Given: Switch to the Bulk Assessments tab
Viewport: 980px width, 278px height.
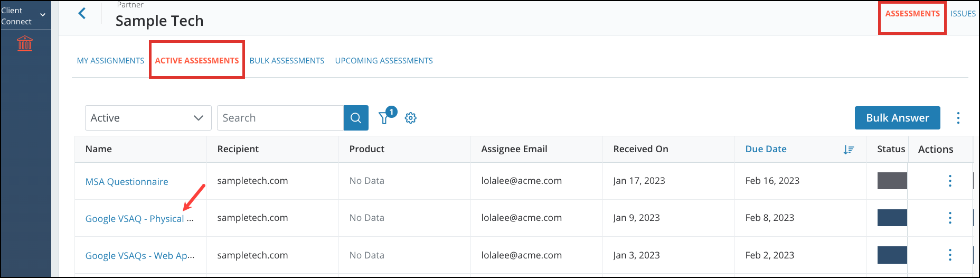Looking at the screenshot, I should click(287, 61).
